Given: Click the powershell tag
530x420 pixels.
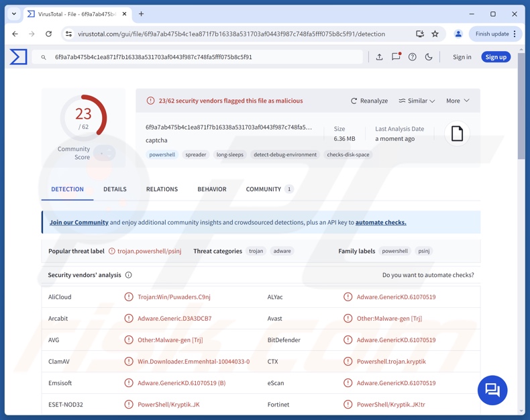Looking at the screenshot, I should coord(162,154).
